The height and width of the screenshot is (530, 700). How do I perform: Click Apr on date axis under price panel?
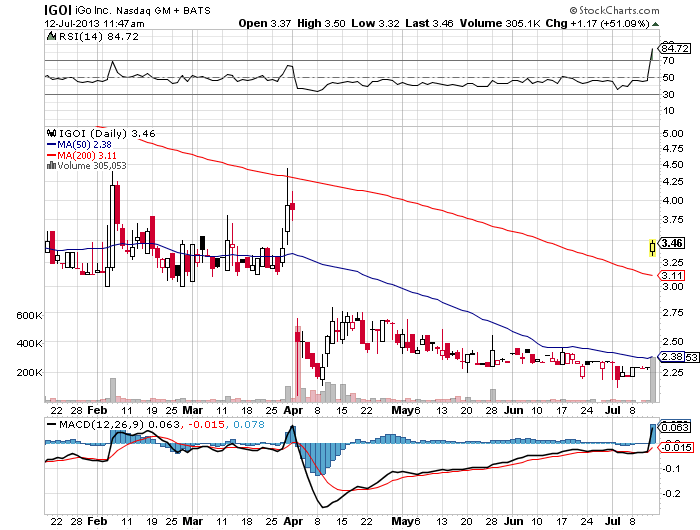click(292, 410)
